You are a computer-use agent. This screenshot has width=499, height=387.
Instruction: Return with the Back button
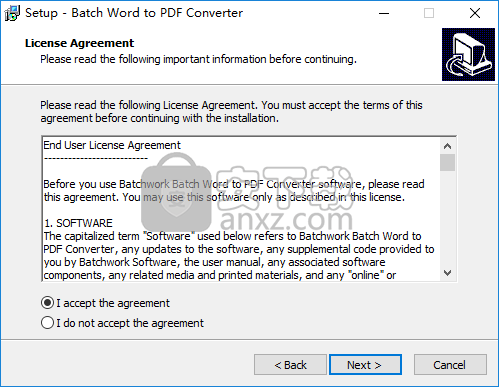point(290,365)
